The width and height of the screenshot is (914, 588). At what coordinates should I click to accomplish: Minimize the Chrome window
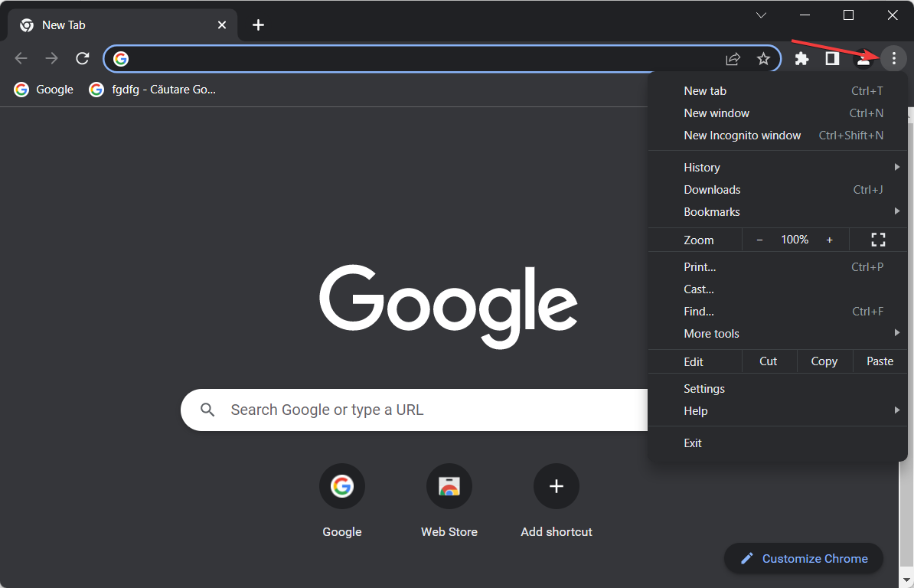[805, 15]
